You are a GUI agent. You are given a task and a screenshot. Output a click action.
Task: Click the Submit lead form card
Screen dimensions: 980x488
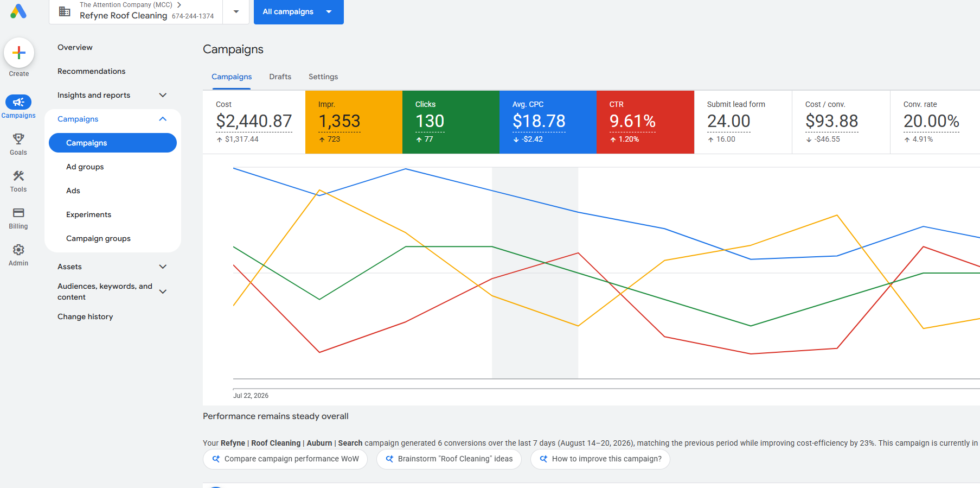tap(743, 122)
